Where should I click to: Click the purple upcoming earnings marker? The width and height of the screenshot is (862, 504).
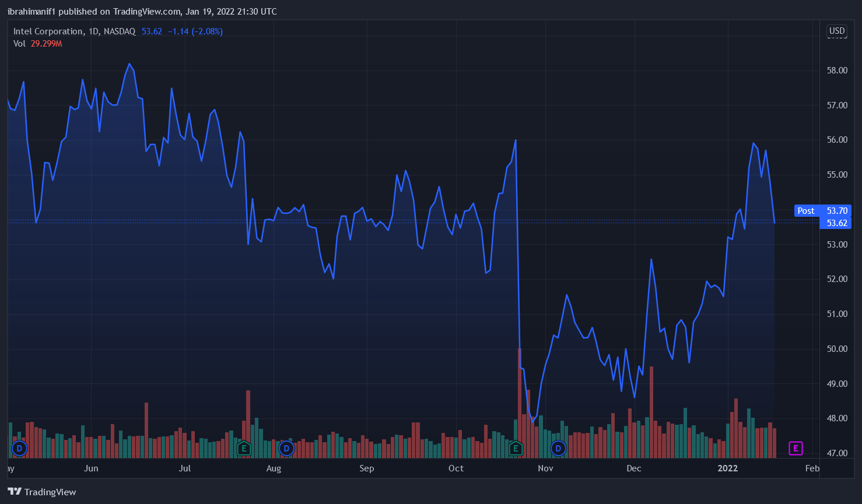tap(796, 448)
